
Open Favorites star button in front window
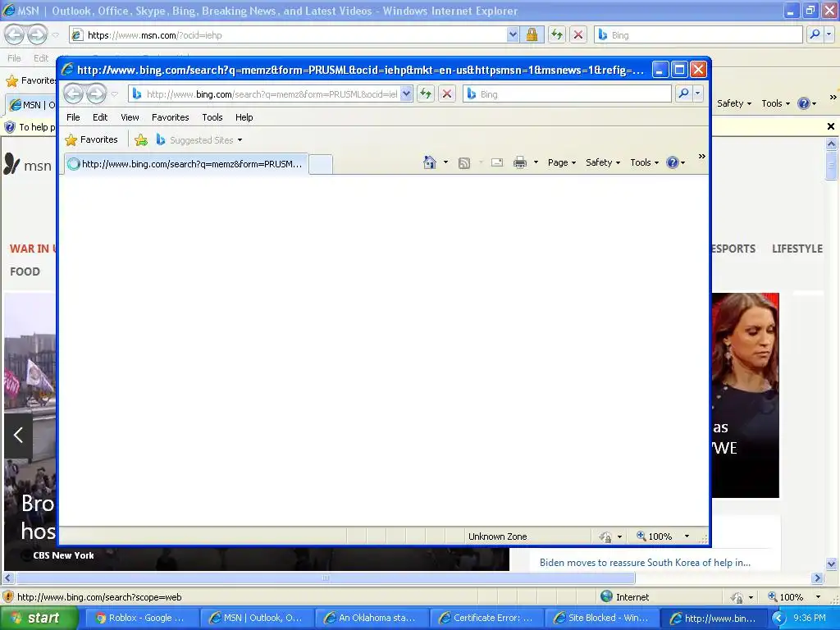(91, 139)
